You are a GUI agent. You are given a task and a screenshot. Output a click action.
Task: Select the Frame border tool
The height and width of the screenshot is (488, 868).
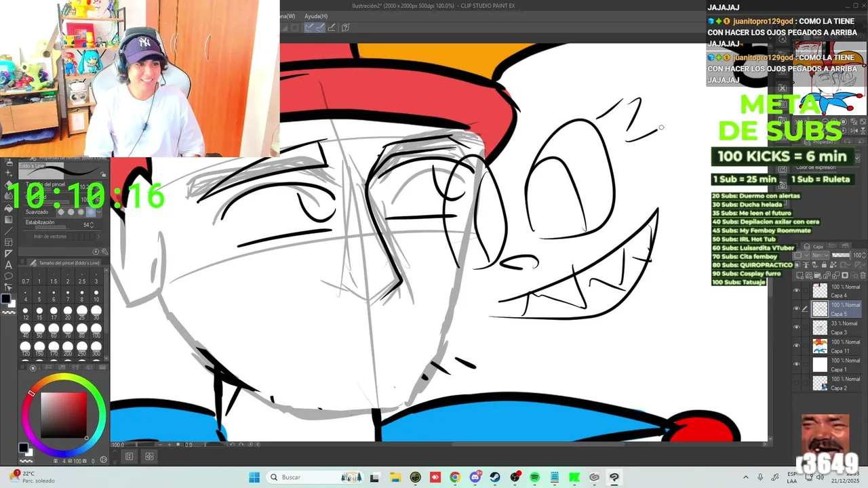click(x=8, y=243)
